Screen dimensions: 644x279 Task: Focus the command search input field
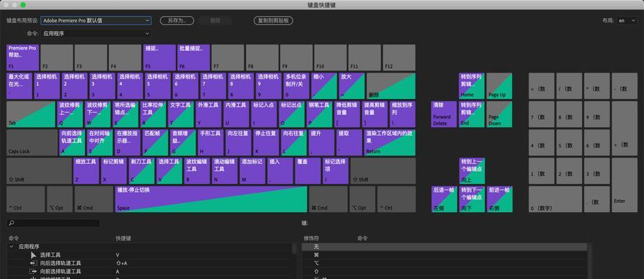pos(53,223)
